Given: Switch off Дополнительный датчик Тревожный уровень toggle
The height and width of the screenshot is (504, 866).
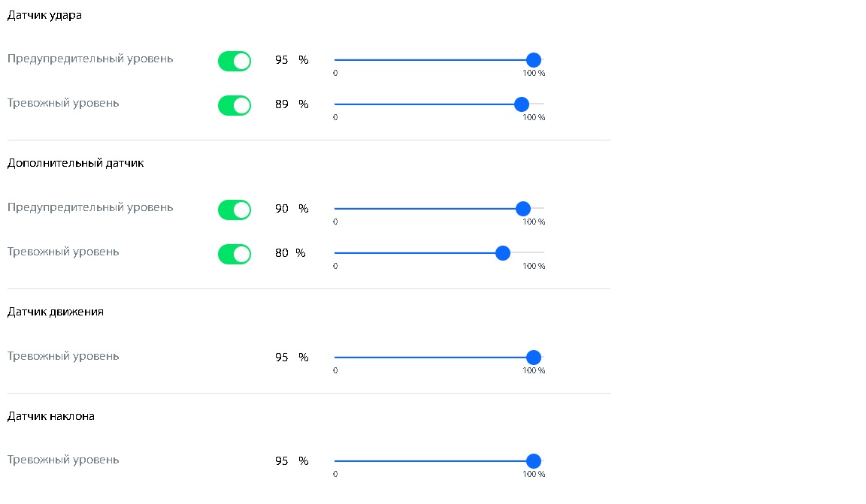Looking at the screenshot, I should coord(234,255).
